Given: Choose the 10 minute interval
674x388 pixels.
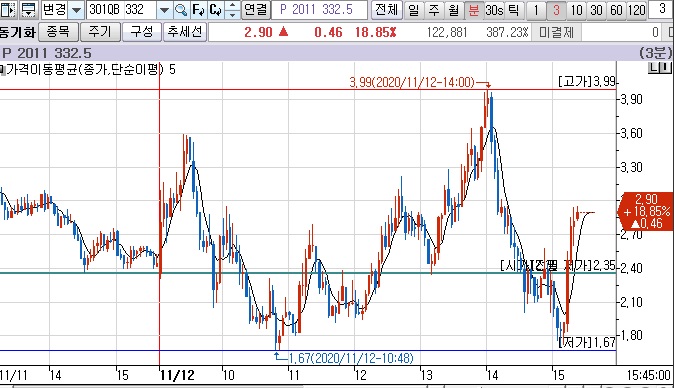Looking at the screenshot, I should pyautogui.click(x=576, y=10).
